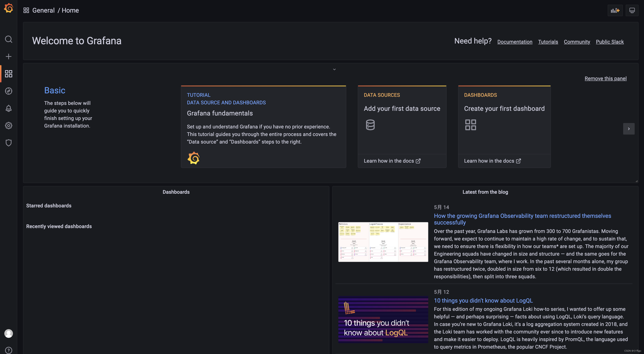Click Home in the breadcrumb
The image size is (644, 354).
tap(70, 10)
